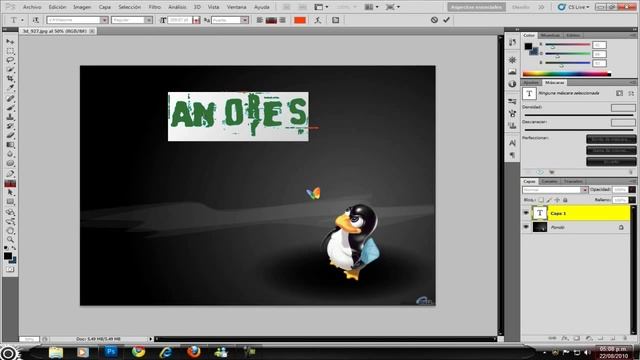Open the Ventana menu

click(x=236, y=7)
